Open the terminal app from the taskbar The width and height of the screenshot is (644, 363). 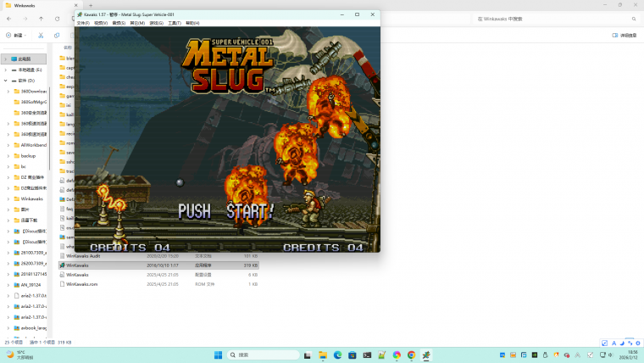pos(367,355)
